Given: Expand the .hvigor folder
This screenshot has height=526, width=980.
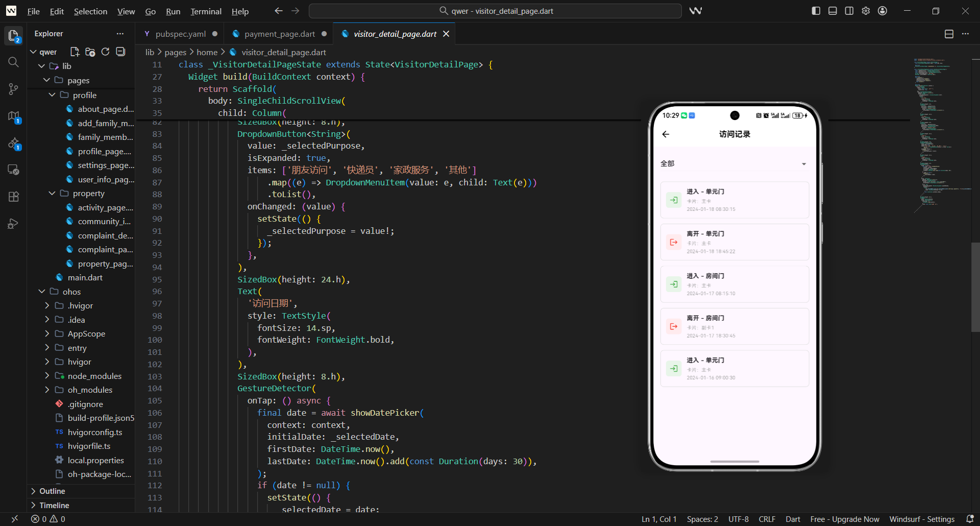Looking at the screenshot, I should pos(47,305).
